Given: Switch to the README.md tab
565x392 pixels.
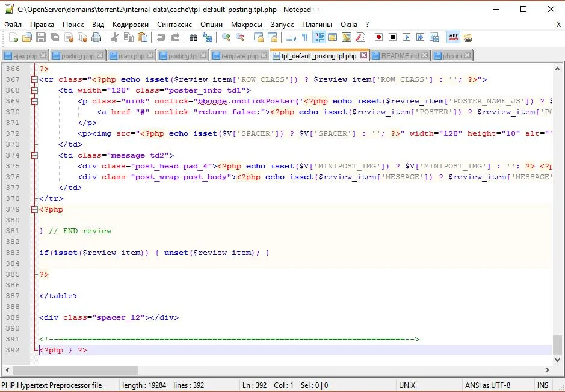Looking at the screenshot, I should coord(400,56).
